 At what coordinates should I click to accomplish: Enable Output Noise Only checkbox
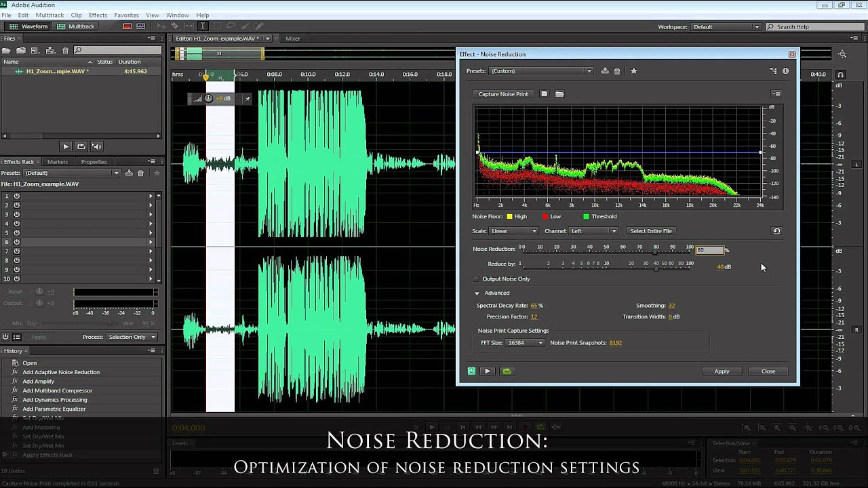point(476,279)
